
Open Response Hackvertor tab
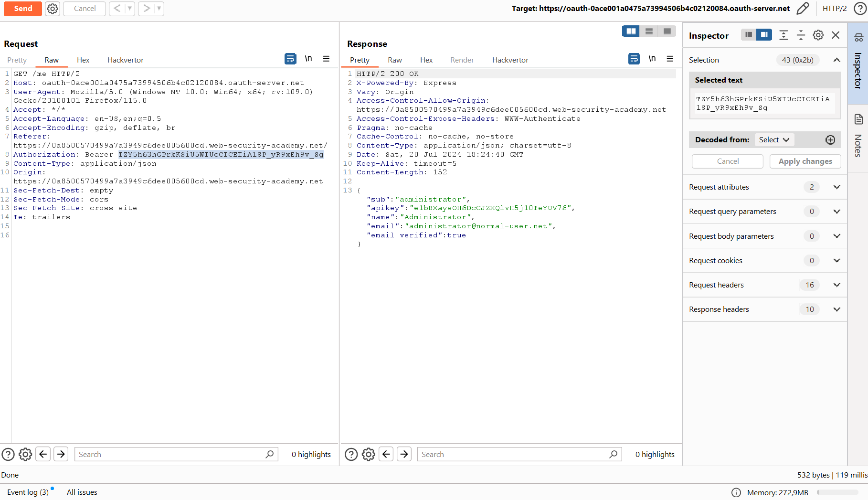click(510, 60)
